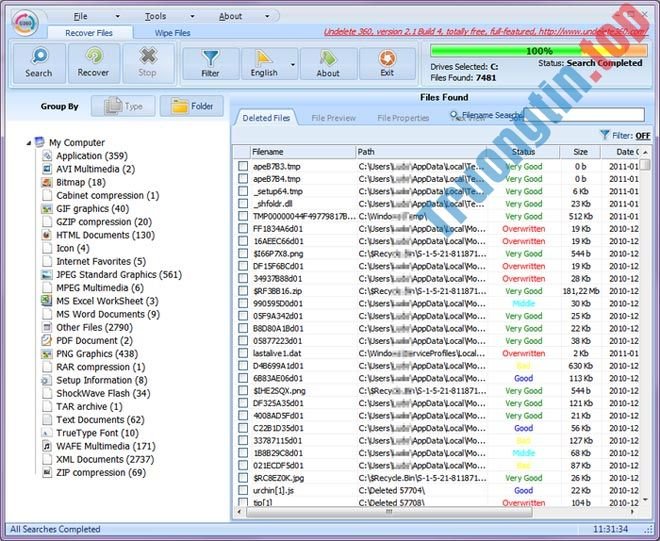Select Other Files (2790) in tree
The width and height of the screenshot is (660, 541).
pos(94,327)
